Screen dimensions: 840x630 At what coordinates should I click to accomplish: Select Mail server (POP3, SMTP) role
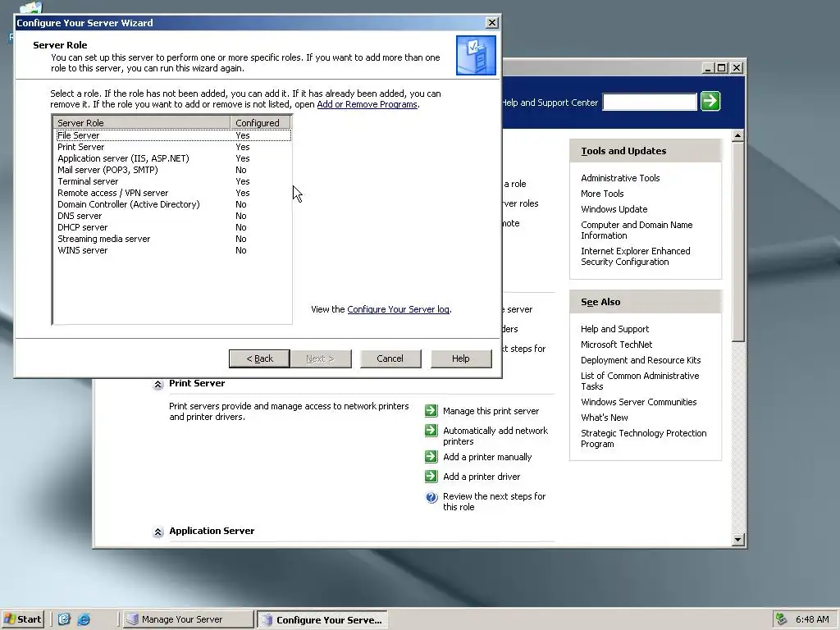coord(173,170)
